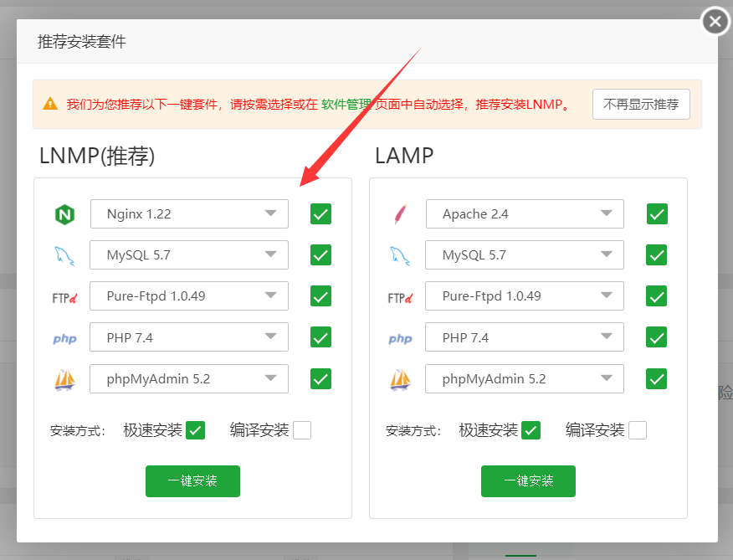Uncheck Apache 2.4 in LAMP
This screenshot has height=560, width=733.
(x=657, y=213)
